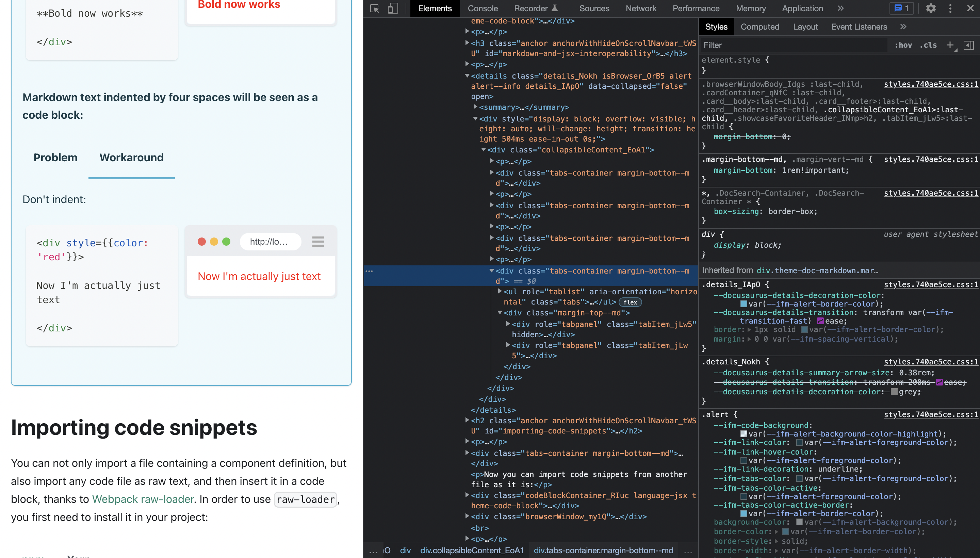Open the ease timing function swatch in .details_IApO
Image resolution: width=980 pixels, height=558 pixels.
tap(820, 321)
